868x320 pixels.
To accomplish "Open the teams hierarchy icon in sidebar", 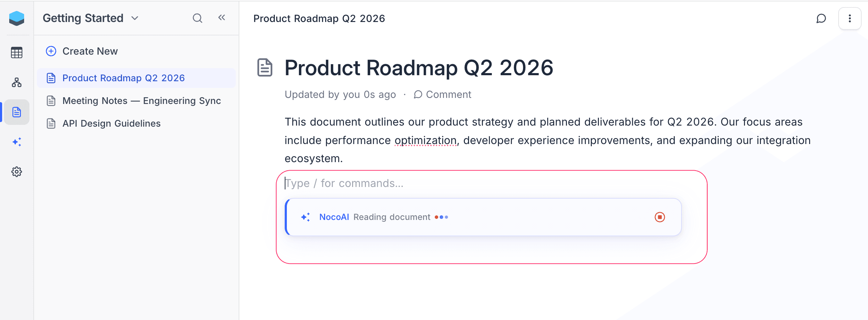I will (17, 83).
